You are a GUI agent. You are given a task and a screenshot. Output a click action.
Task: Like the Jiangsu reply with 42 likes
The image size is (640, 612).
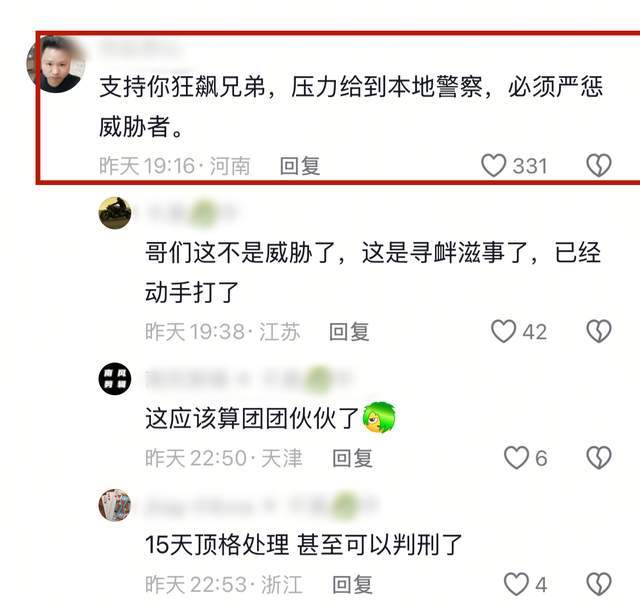tap(503, 331)
